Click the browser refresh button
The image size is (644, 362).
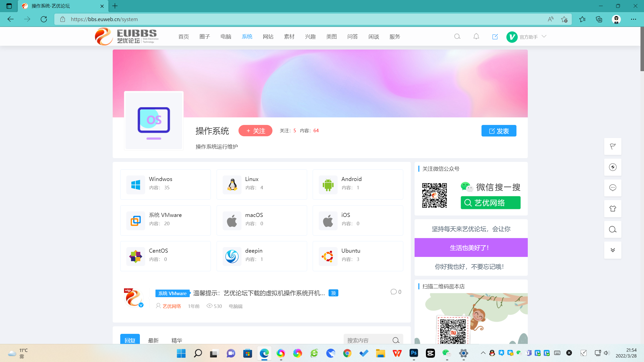[44, 19]
